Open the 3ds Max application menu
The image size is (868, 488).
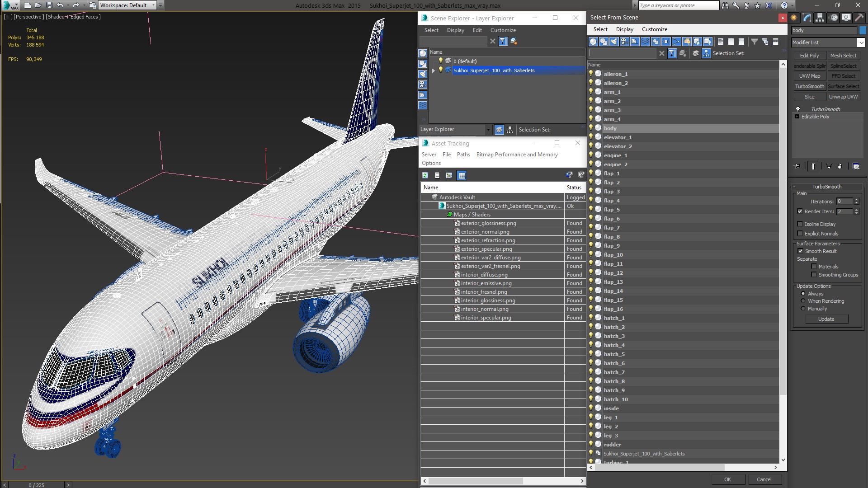click(11, 5)
